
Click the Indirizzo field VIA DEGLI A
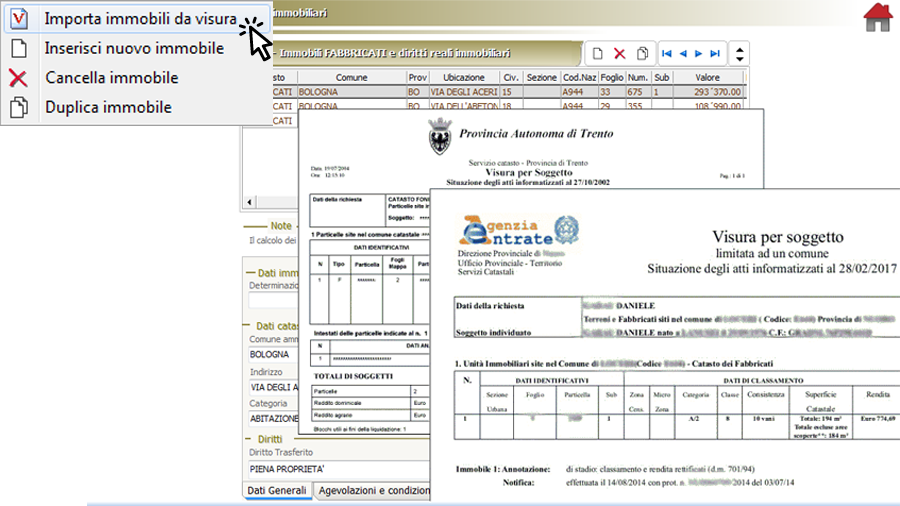point(273,387)
